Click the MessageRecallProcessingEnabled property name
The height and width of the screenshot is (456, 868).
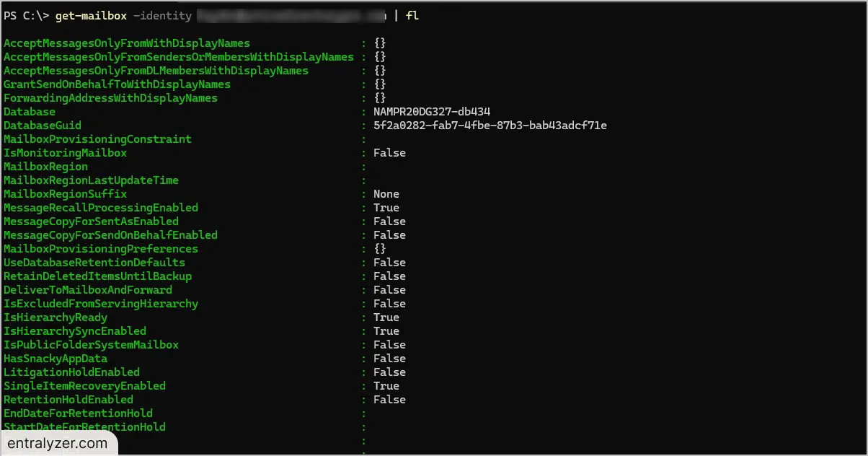click(x=101, y=208)
